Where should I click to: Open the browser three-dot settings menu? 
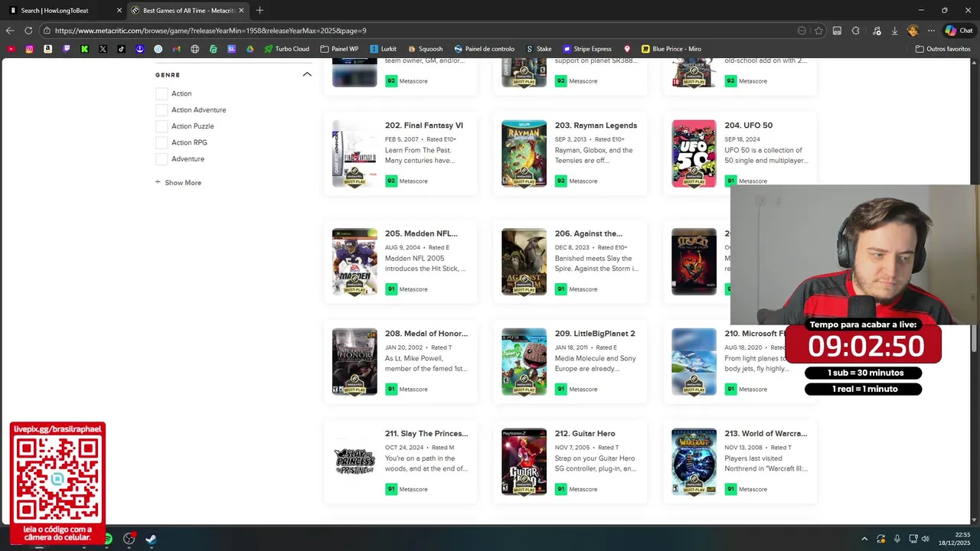click(x=931, y=31)
